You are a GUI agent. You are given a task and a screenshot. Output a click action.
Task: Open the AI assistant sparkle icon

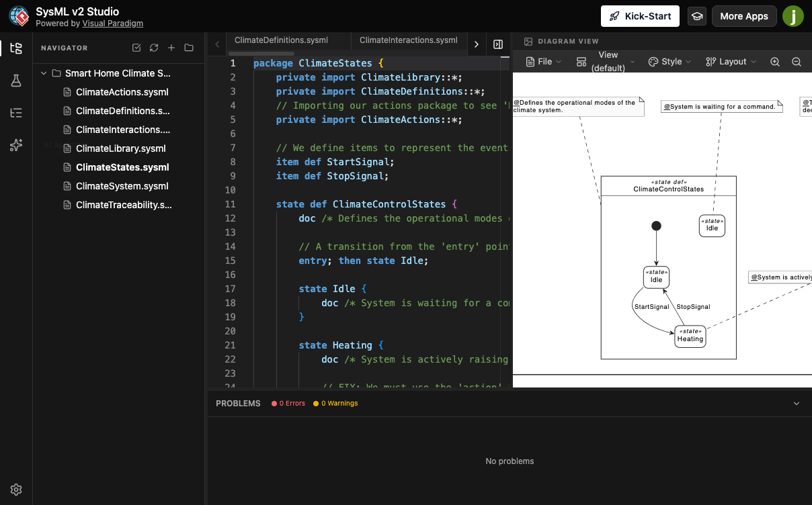16,145
